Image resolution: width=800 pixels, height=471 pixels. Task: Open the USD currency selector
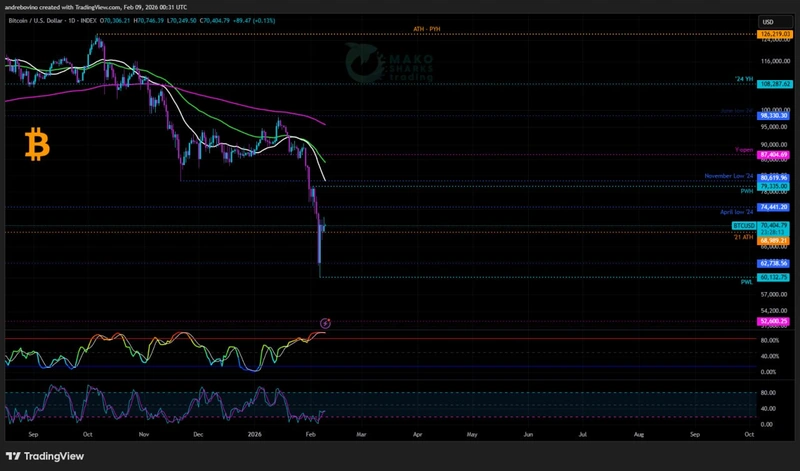768,21
